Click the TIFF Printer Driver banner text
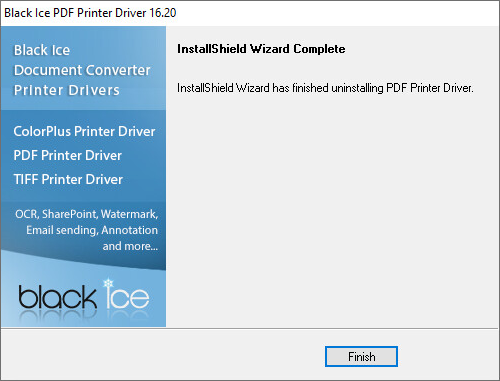500x381 pixels. coord(68,179)
